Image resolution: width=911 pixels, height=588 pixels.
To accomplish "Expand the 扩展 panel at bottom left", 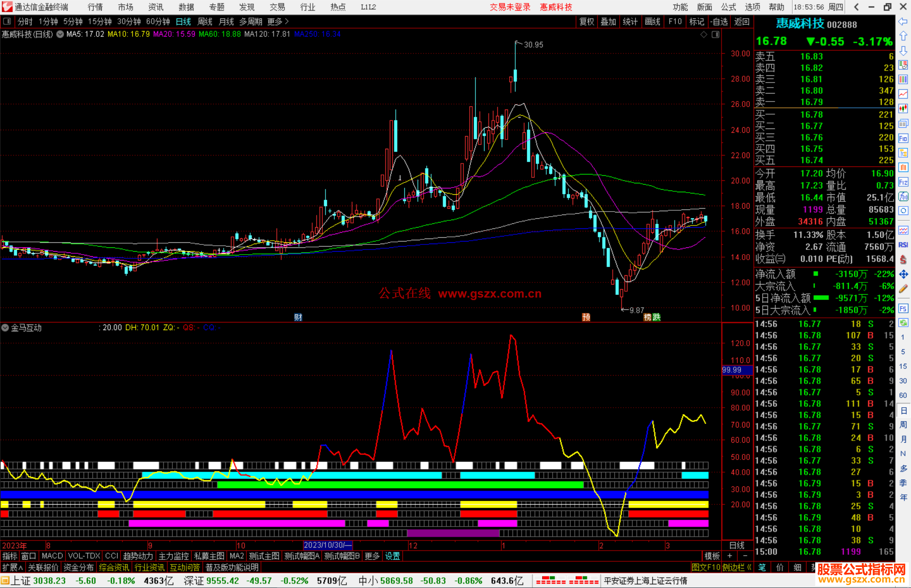I will pos(12,567).
